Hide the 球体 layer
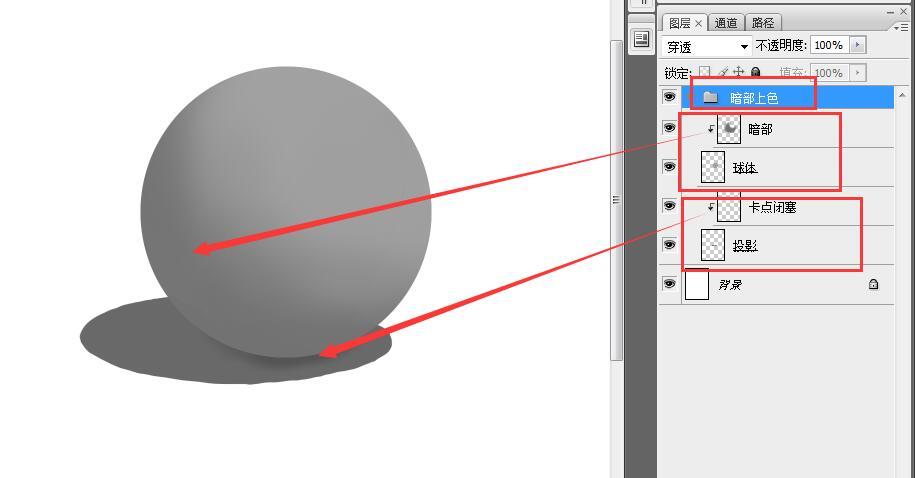This screenshot has height=478, width=915. coord(669,167)
